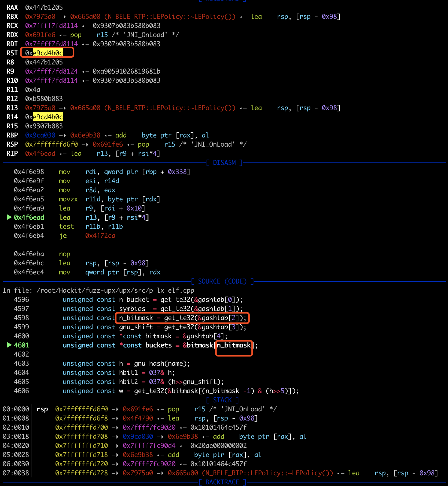
Task: Click the RDI register label
Action: pos(12,44)
